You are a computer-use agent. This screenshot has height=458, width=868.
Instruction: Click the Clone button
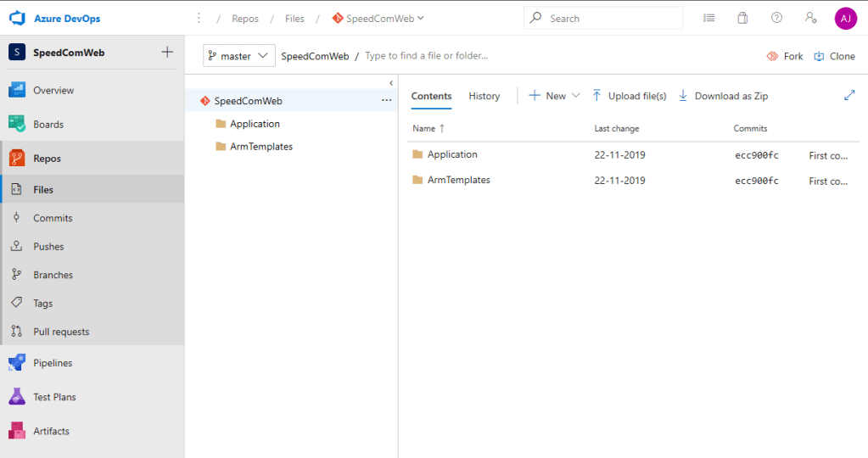[835, 56]
